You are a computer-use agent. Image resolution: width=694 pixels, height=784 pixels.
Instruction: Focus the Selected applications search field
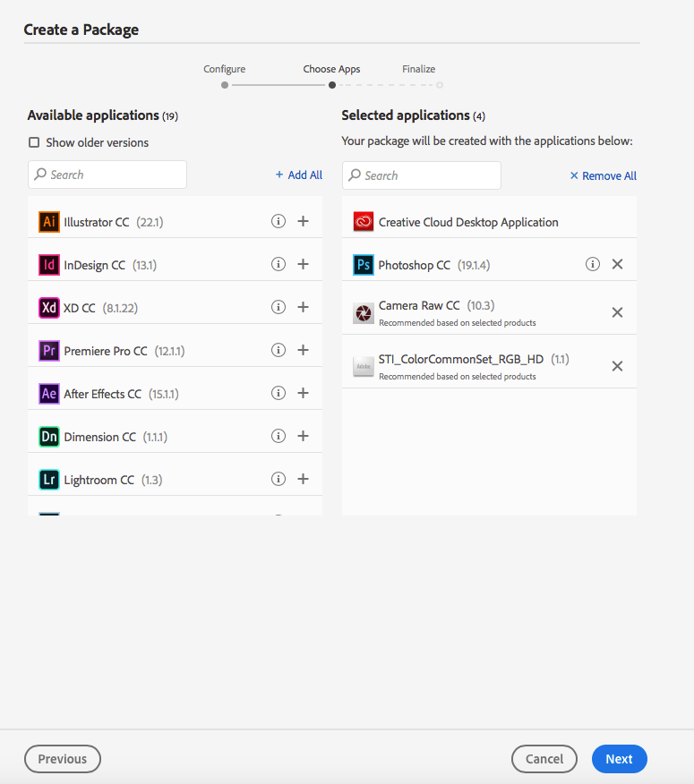(421, 175)
